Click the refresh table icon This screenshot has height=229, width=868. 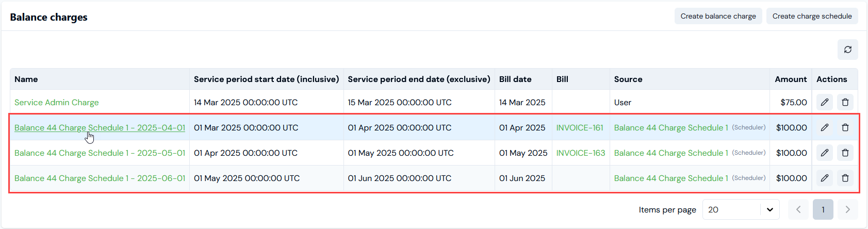847,50
